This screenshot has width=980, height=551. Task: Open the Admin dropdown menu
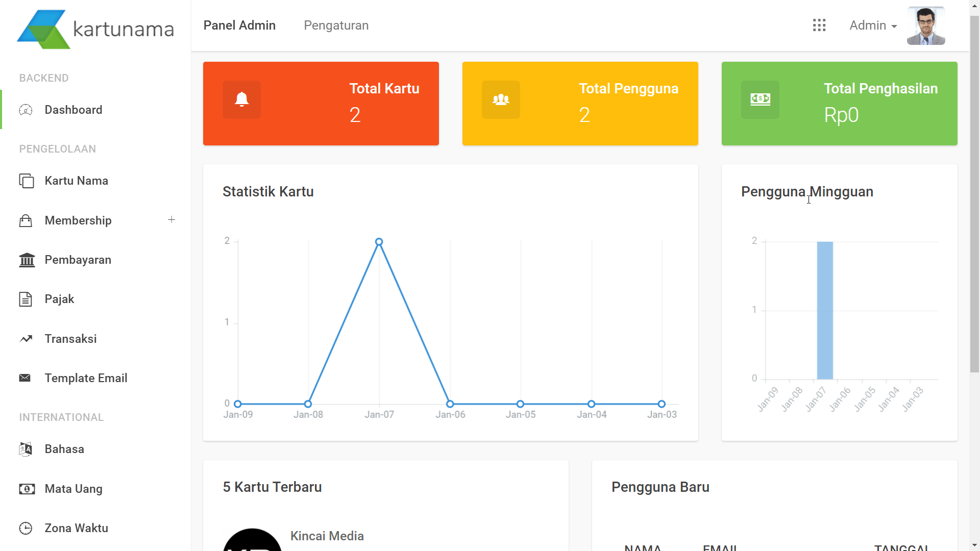[x=873, y=26]
